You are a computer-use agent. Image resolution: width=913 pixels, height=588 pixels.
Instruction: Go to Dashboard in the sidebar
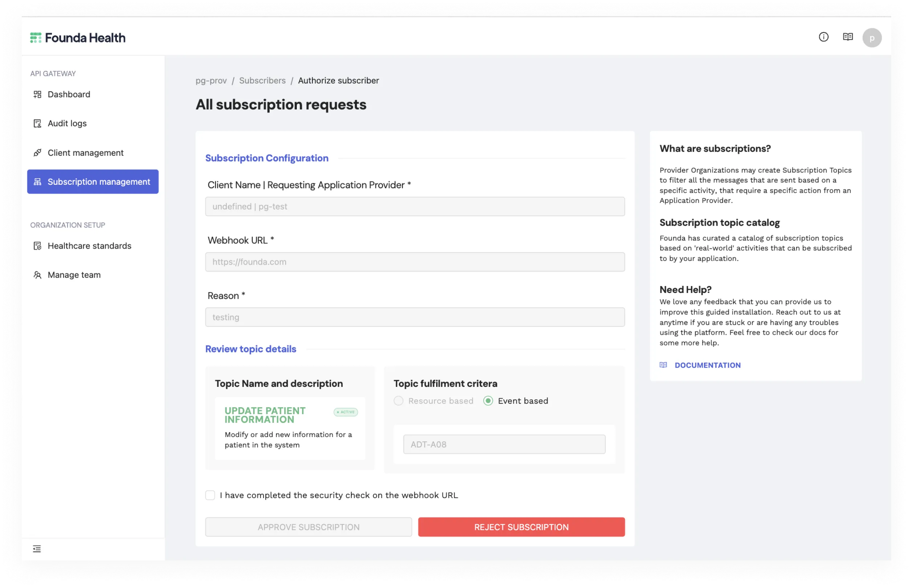click(93, 94)
